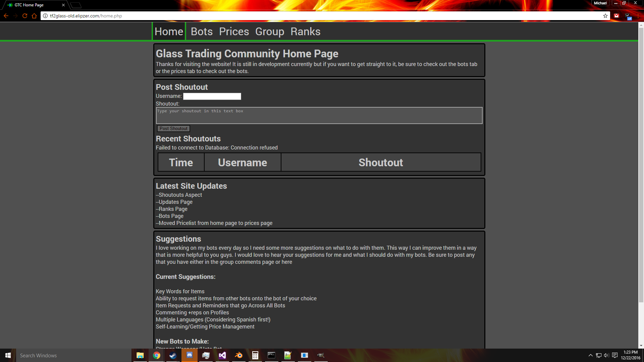
Task: Open the Bots navigation tab
Action: click(202, 32)
